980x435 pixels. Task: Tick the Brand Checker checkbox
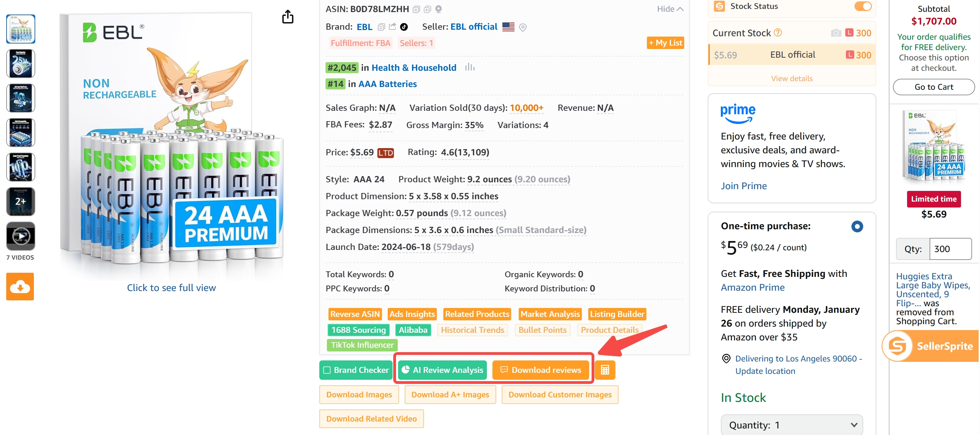click(327, 370)
